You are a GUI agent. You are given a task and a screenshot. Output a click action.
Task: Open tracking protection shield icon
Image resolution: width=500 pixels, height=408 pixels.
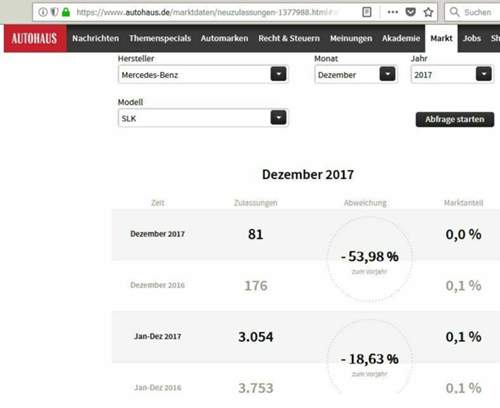click(54, 12)
